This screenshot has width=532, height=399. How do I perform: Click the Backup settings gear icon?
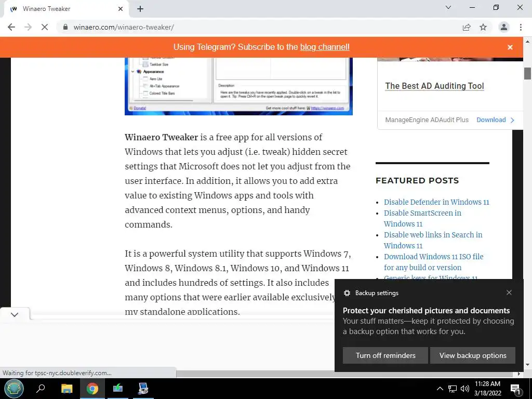[x=347, y=293]
